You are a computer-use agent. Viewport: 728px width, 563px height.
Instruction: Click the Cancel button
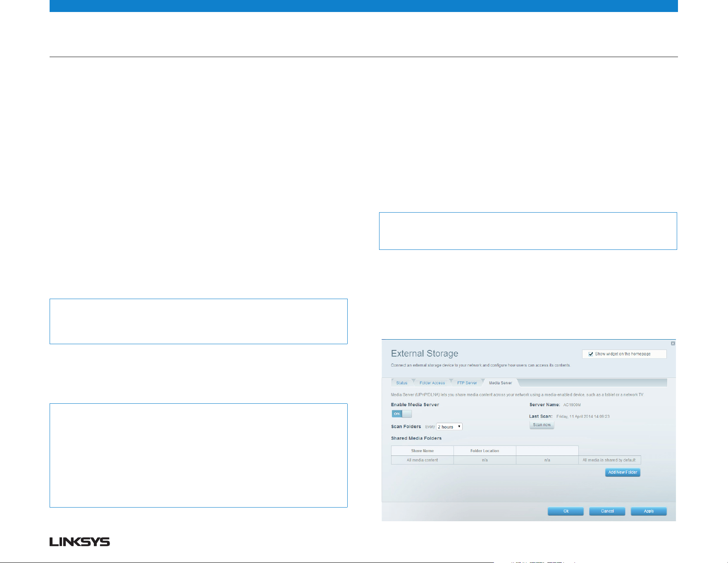pyautogui.click(x=607, y=511)
